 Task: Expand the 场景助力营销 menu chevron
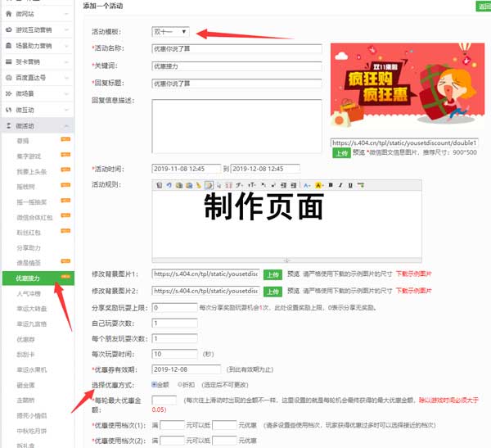[66, 46]
